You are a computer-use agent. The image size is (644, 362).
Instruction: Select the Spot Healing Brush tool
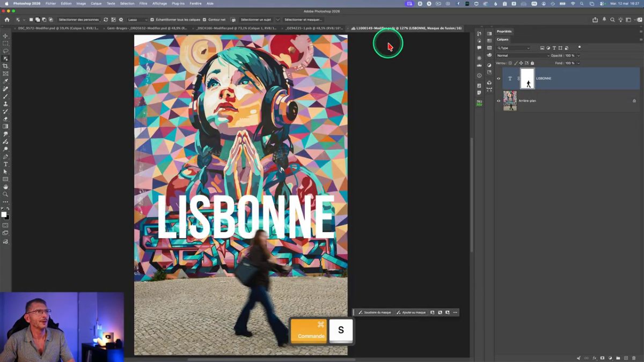[5, 89]
